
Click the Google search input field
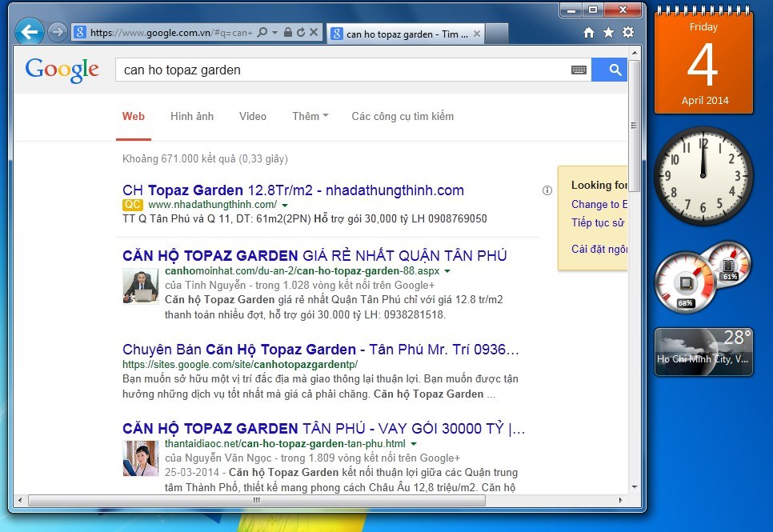[345, 70]
